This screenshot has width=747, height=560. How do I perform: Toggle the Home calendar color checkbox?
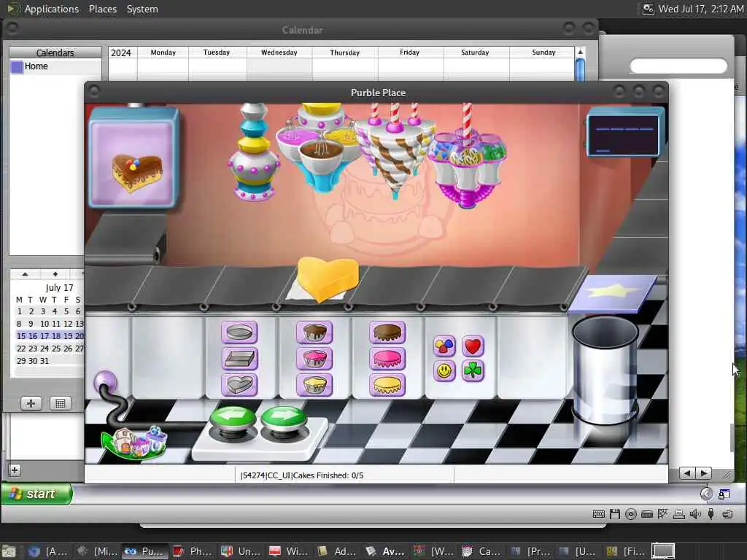click(x=17, y=66)
